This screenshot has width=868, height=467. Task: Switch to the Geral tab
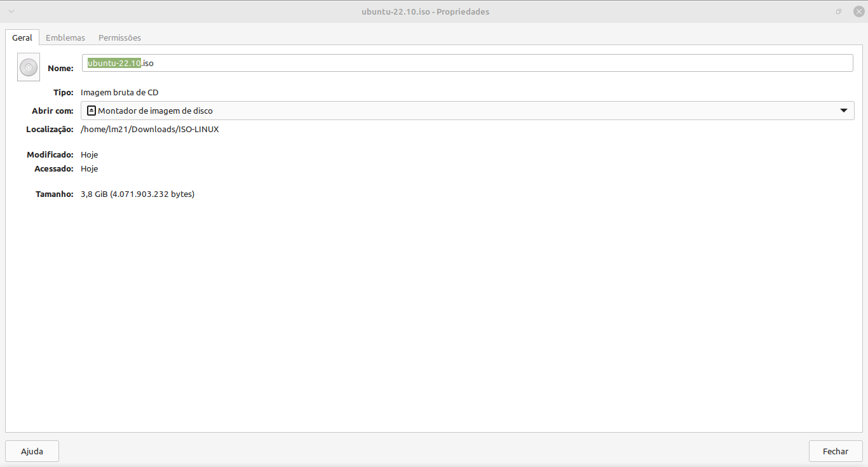click(x=22, y=37)
